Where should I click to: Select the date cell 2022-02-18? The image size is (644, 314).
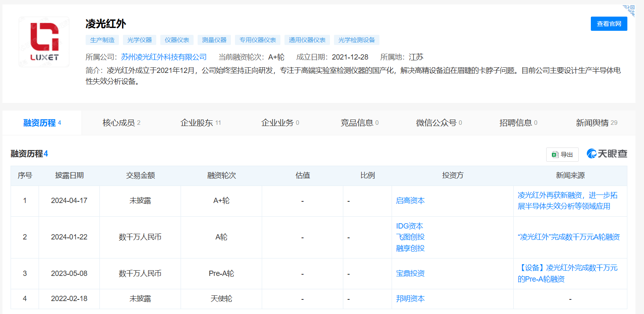[x=69, y=299]
